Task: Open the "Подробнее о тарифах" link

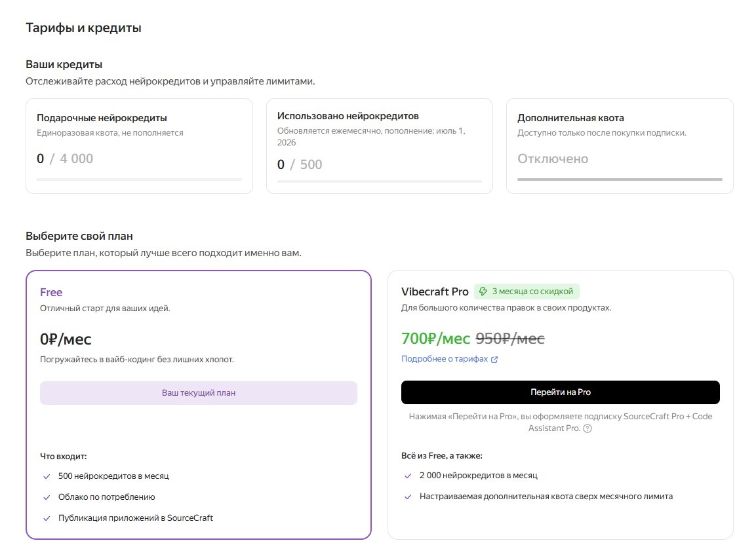Action: pyautogui.click(x=445, y=359)
